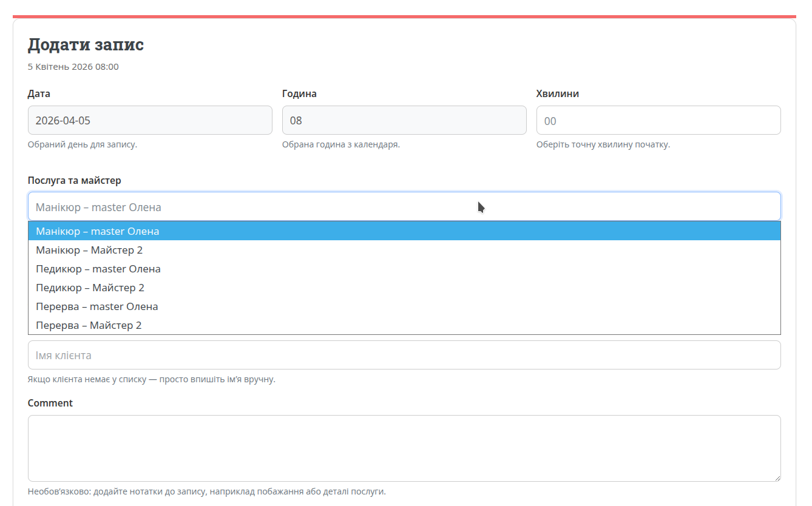This screenshot has height=506, width=812.
Task: Click inside the Comment text area
Action: [404, 448]
